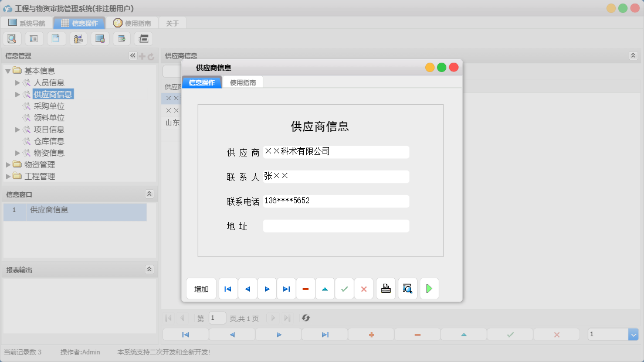Screen dimensions: 644x362
Task: Open the report list icon on the toolbar
Action: click(x=33, y=38)
